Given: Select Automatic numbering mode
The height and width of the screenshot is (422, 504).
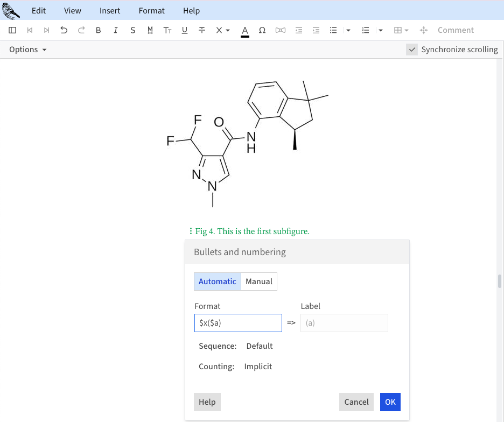Looking at the screenshot, I should (x=218, y=282).
